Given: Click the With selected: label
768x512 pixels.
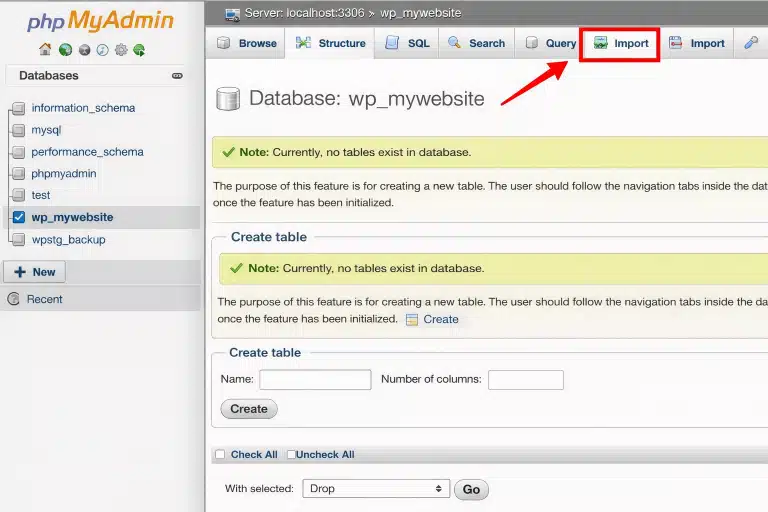Looking at the screenshot, I should [259, 488].
